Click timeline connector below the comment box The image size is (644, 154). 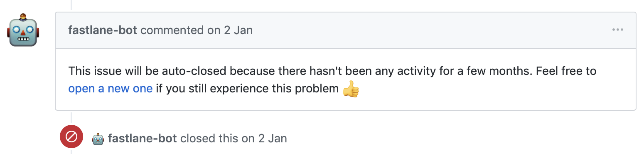tap(71, 118)
